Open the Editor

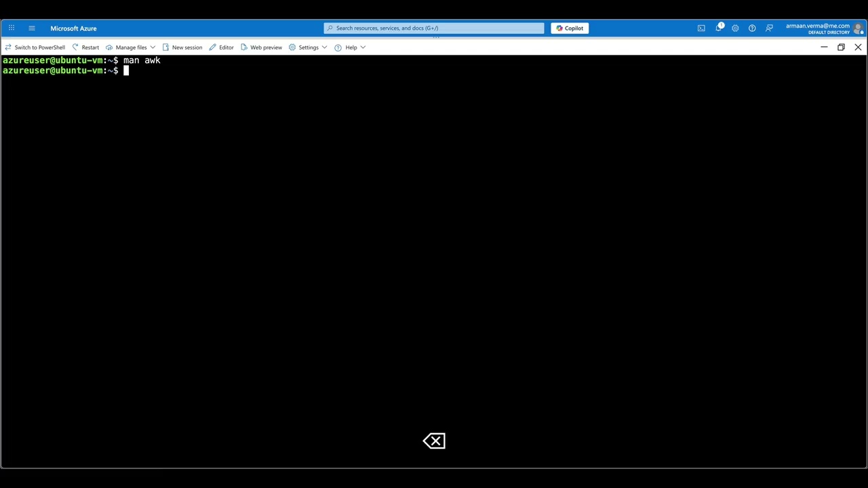point(221,47)
